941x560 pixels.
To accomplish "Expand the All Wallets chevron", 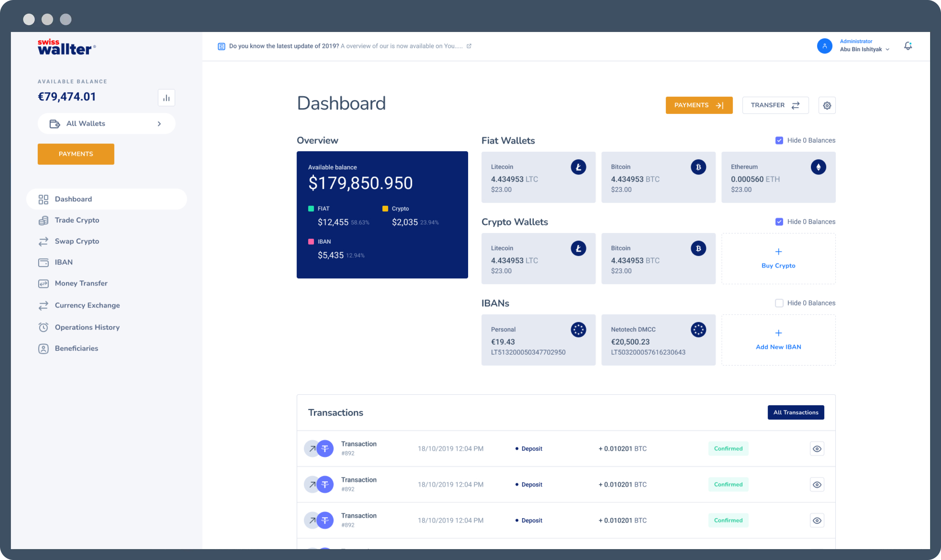I will (x=159, y=124).
